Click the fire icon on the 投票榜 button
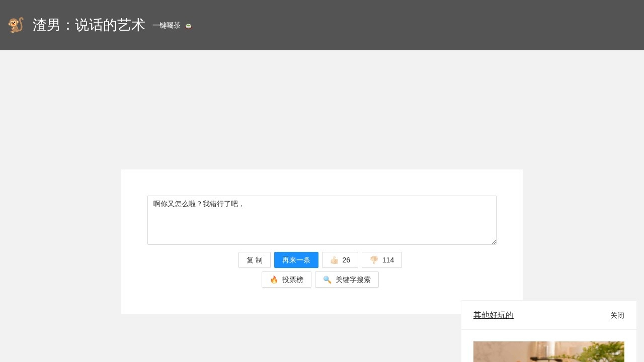The image size is (644, 362). coord(274,280)
